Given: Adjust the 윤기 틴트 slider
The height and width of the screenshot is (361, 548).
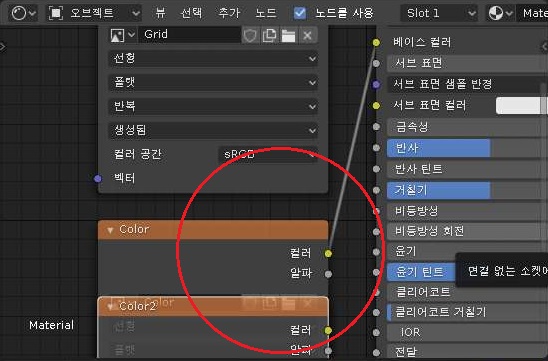Looking at the screenshot, I should tap(421, 272).
